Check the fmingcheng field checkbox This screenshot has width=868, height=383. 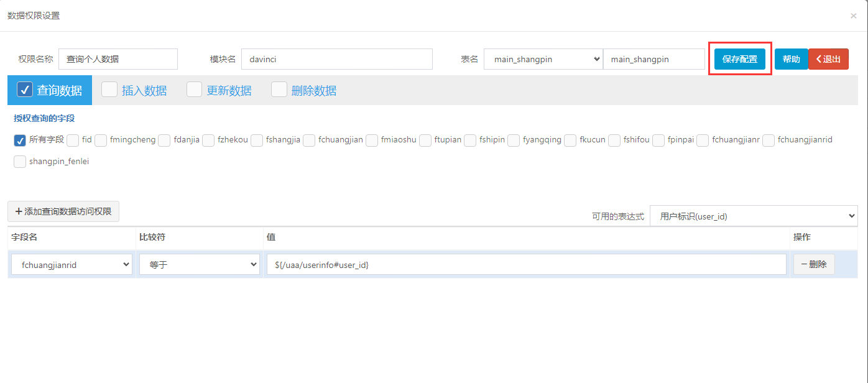[x=101, y=140]
